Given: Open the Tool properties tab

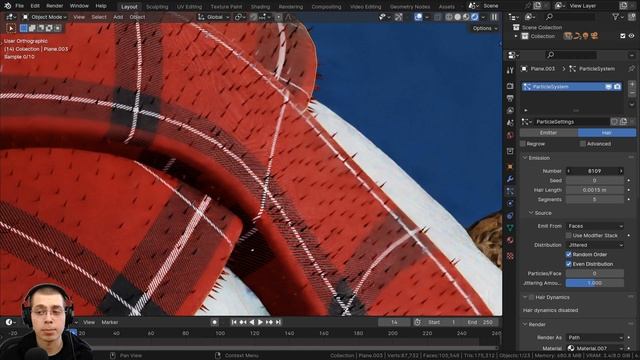Looking at the screenshot, I should (510, 70).
